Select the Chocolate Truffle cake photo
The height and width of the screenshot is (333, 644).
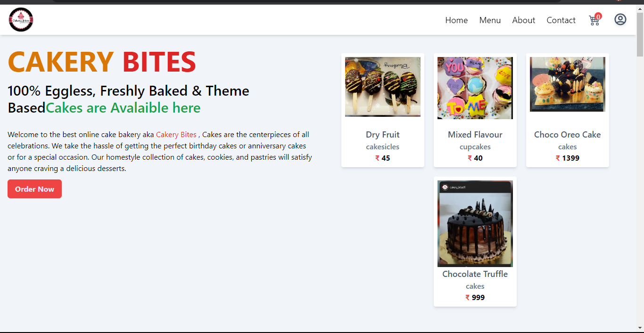tap(475, 224)
